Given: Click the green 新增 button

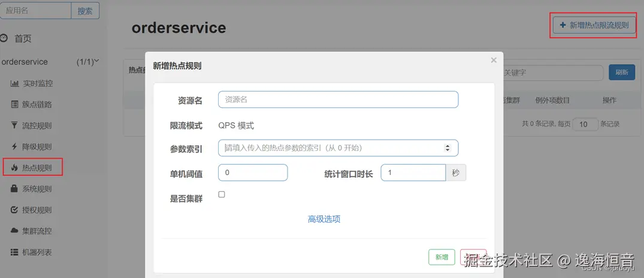Looking at the screenshot, I should pyautogui.click(x=442, y=257).
